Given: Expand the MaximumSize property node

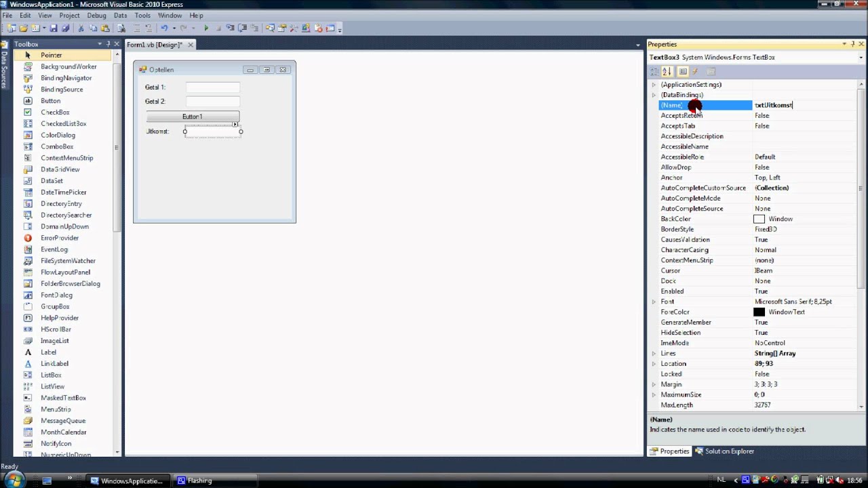Looking at the screenshot, I should coord(654,394).
